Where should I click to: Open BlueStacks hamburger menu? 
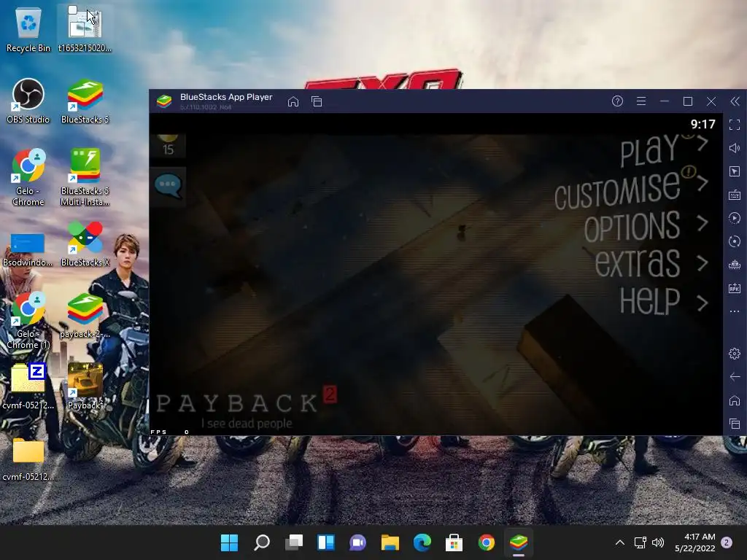coord(641,101)
